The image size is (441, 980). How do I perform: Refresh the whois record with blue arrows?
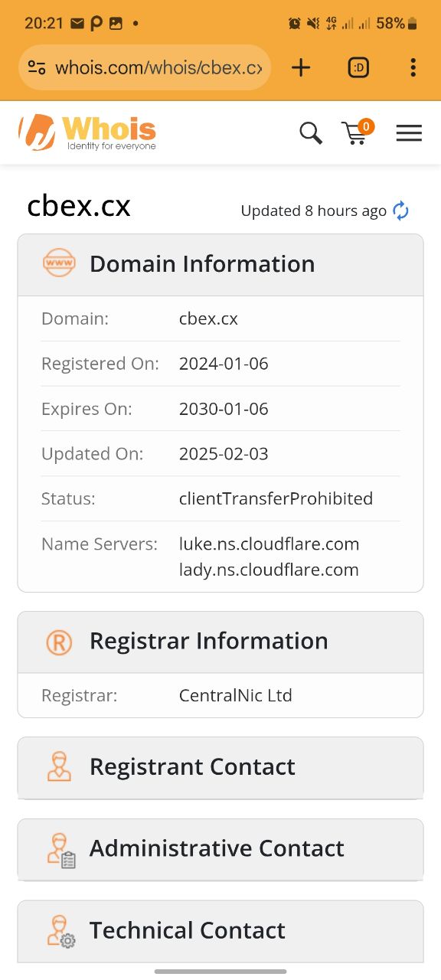point(400,211)
